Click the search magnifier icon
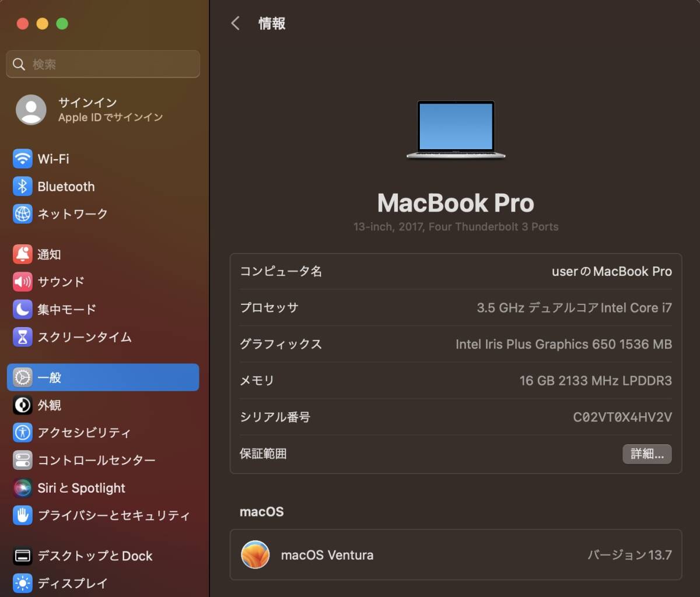Screen dimensions: 700x597 tap(19, 64)
